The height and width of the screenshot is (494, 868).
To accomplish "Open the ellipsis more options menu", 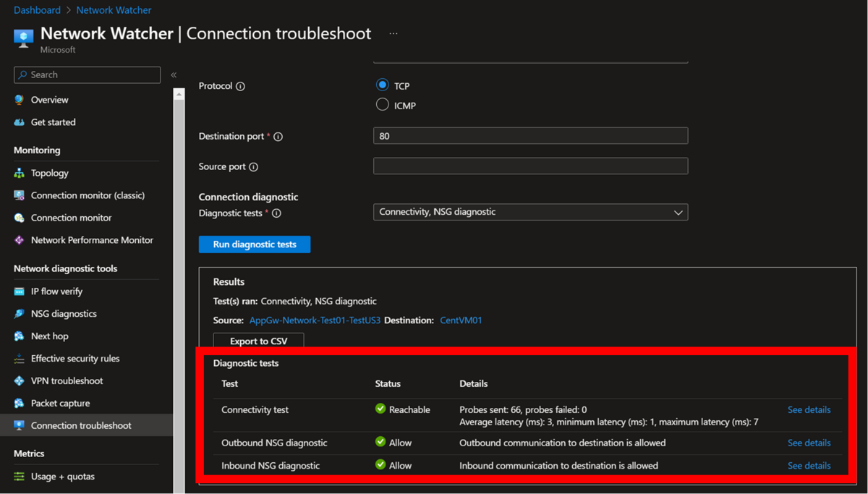I will pos(393,33).
